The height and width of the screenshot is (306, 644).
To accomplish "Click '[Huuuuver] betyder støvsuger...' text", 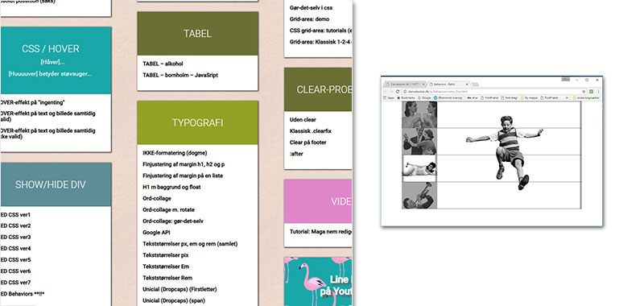I will tap(50, 74).
